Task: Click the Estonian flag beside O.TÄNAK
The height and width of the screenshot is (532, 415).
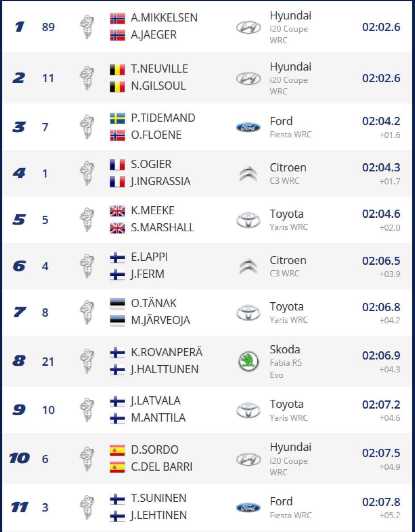Action: point(117,303)
